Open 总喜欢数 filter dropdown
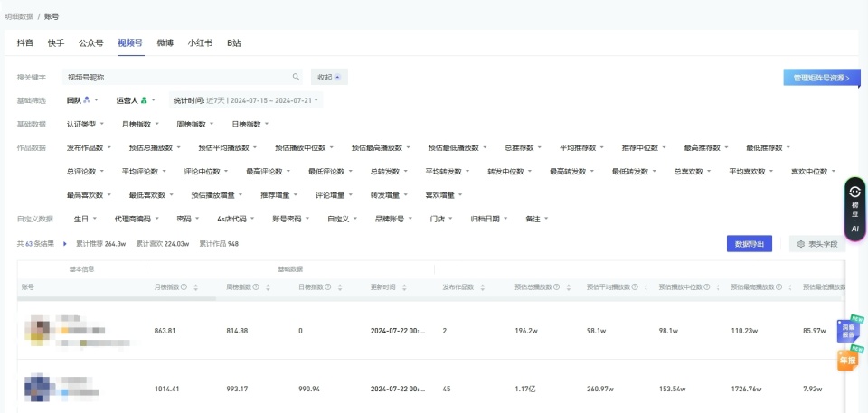The width and height of the screenshot is (868, 413). [693, 171]
